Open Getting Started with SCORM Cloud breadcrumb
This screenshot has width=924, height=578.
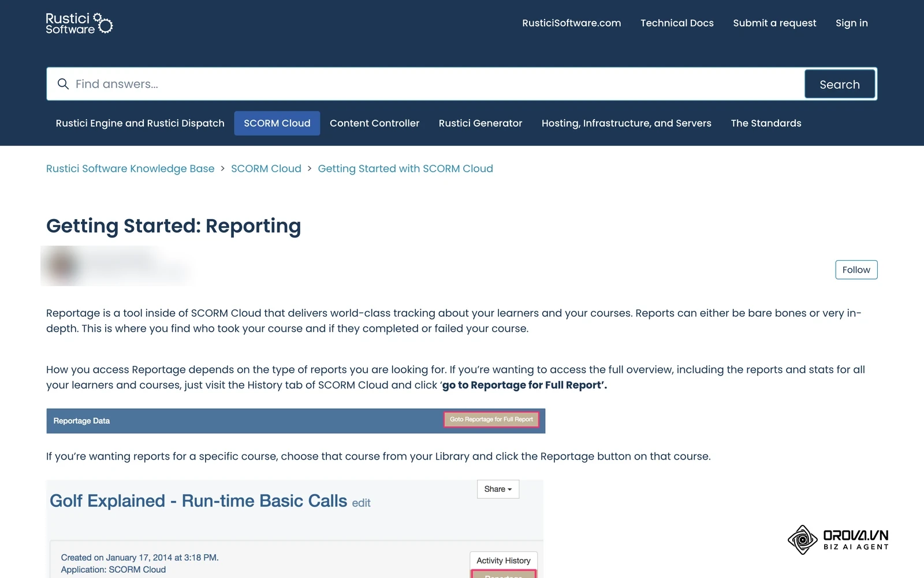[x=405, y=169]
